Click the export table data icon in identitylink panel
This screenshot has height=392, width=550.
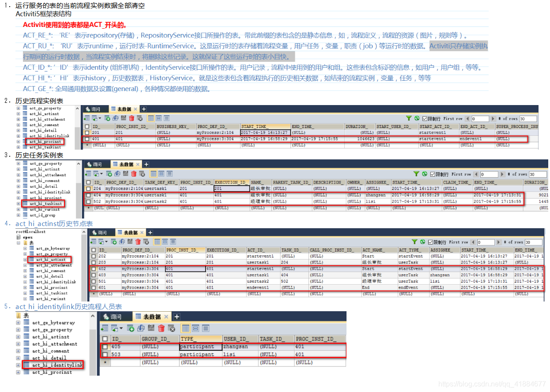point(105,328)
